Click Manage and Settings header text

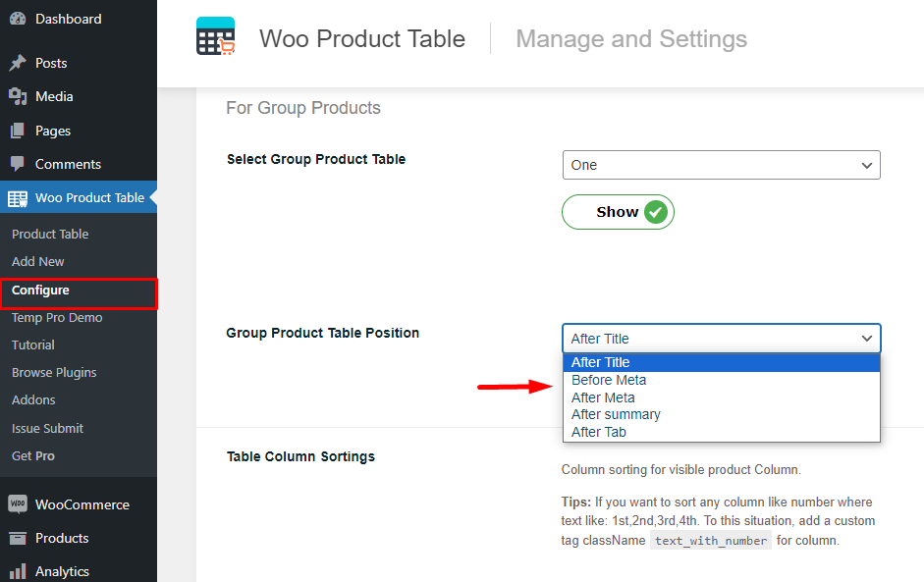631,39
